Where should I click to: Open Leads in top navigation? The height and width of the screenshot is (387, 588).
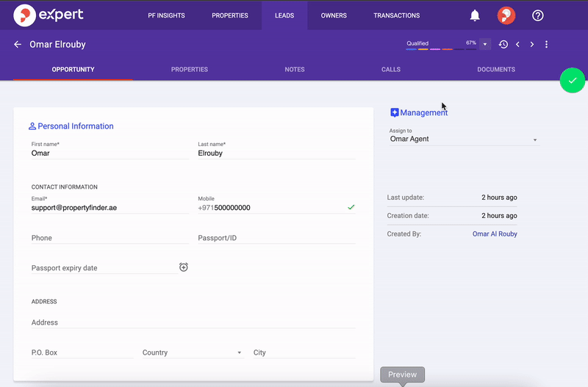pyautogui.click(x=284, y=15)
